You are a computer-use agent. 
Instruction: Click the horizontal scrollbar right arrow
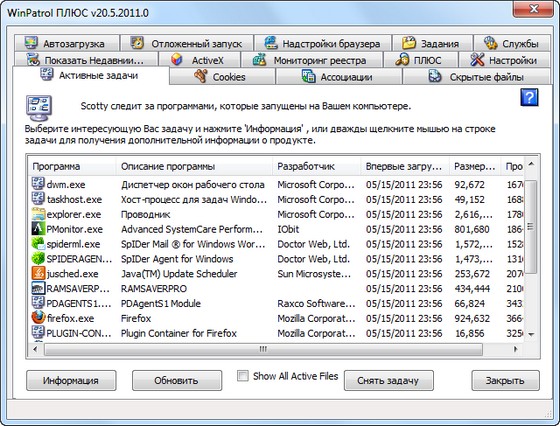coord(515,349)
